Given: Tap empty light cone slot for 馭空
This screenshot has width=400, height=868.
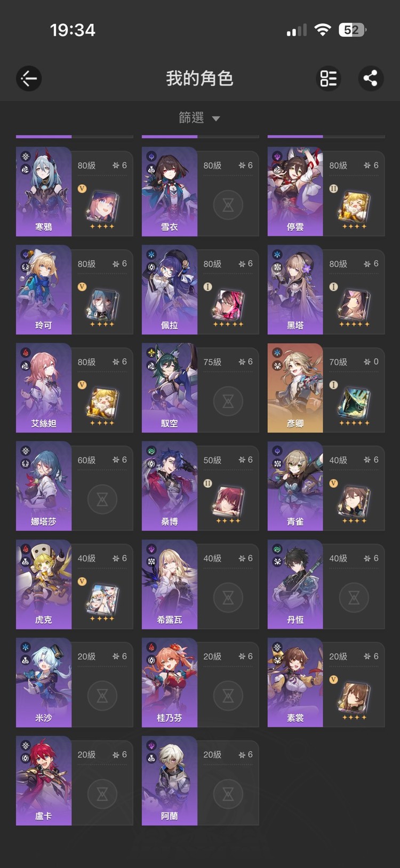Looking at the screenshot, I should [228, 401].
